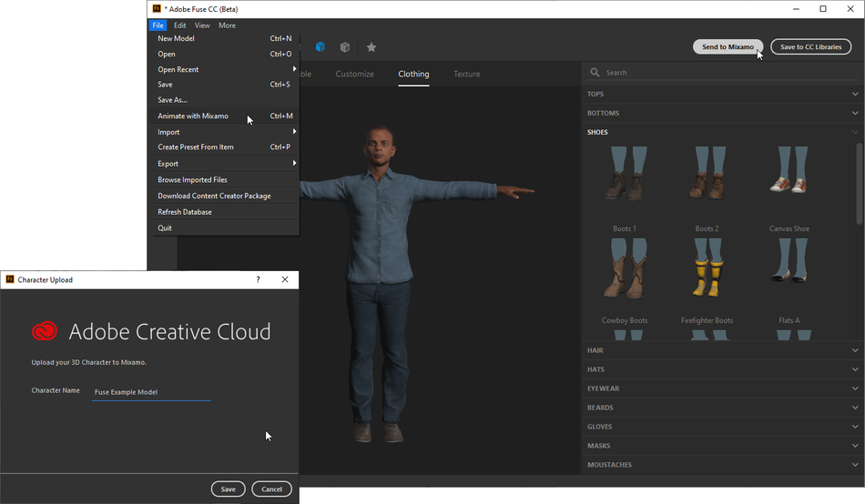
Task: Open the File menu
Action: tap(158, 25)
